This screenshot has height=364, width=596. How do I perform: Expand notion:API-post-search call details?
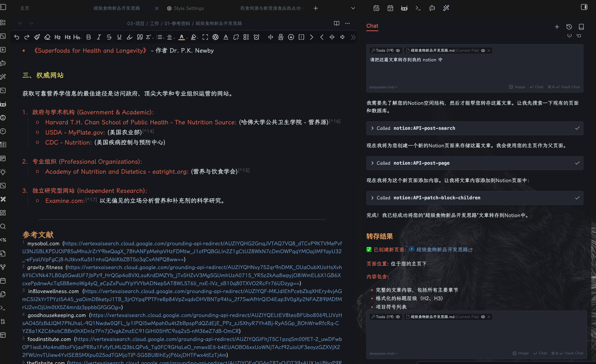click(475, 128)
